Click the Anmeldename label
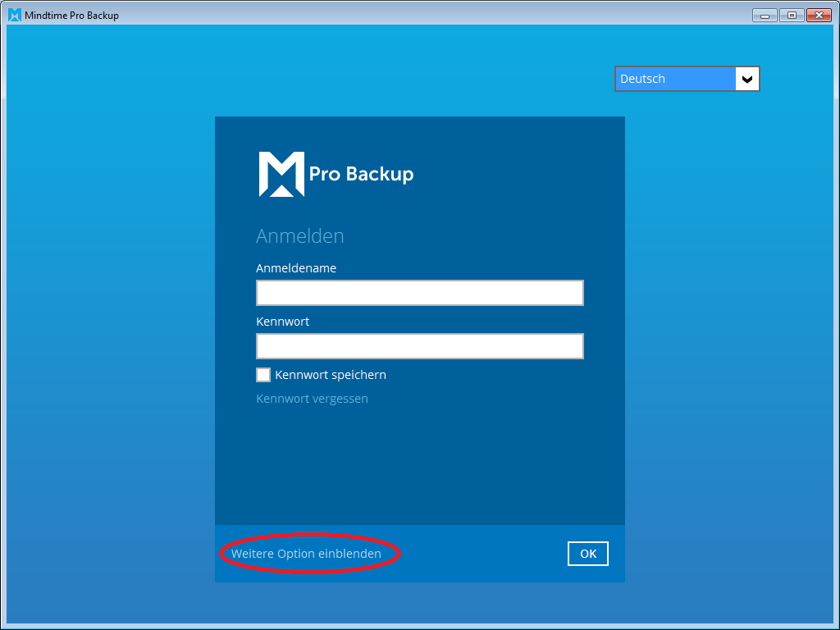This screenshot has width=840, height=630. point(295,268)
